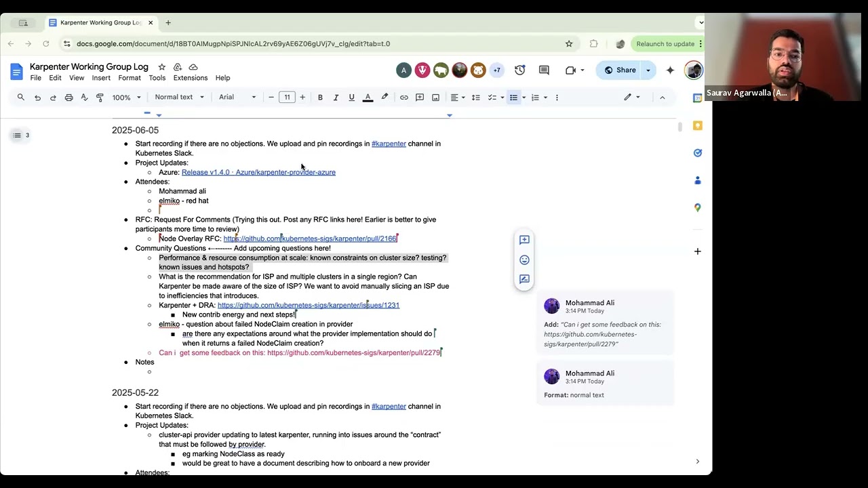Click the print icon
This screenshot has height=488, width=868.
[x=68, y=98]
